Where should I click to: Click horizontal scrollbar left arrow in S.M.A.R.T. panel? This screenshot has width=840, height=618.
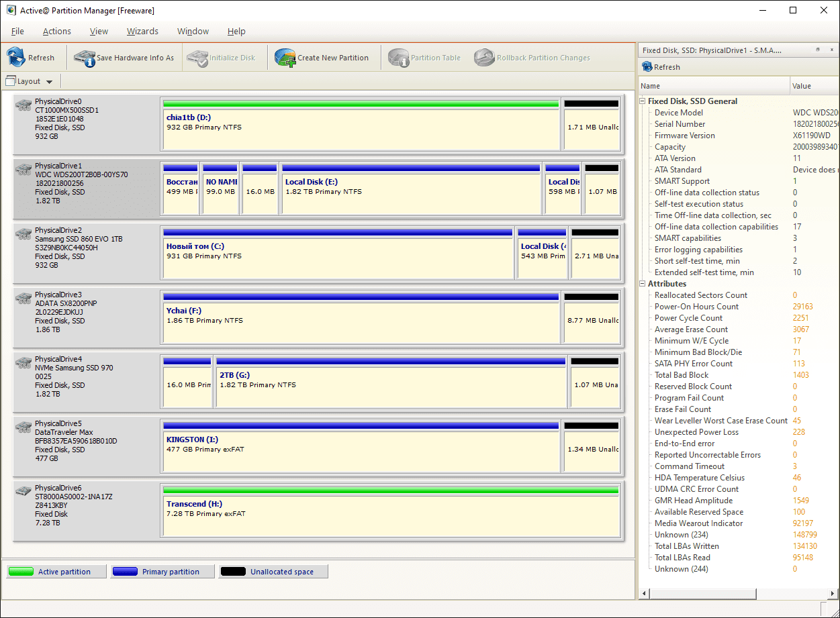coord(643,594)
